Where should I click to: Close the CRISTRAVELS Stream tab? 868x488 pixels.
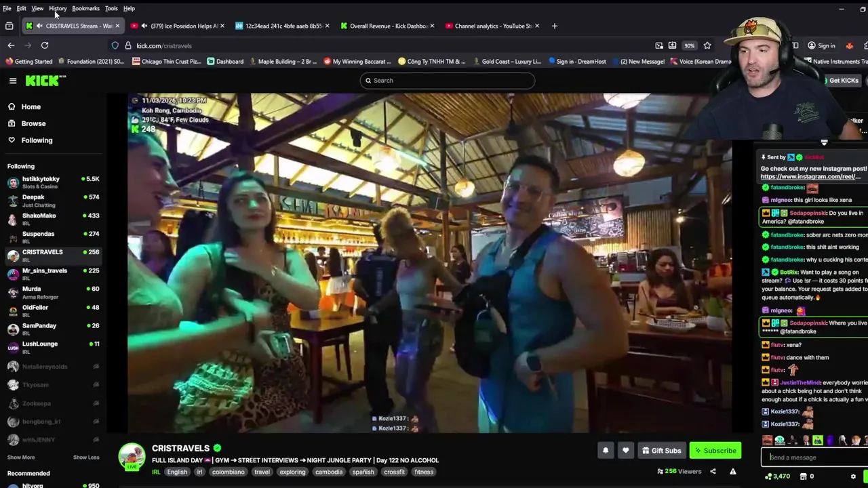tap(117, 26)
